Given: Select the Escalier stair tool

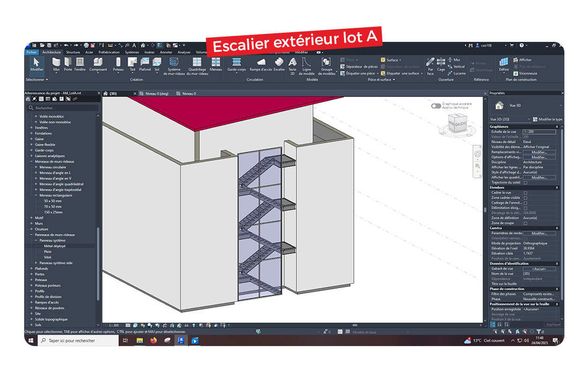Looking at the screenshot, I should tap(279, 64).
